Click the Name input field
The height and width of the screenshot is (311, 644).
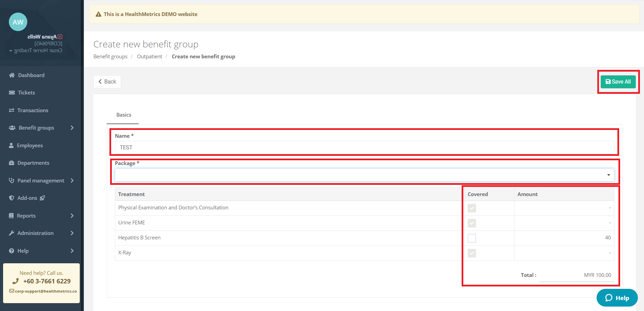pyautogui.click(x=364, y=147)
